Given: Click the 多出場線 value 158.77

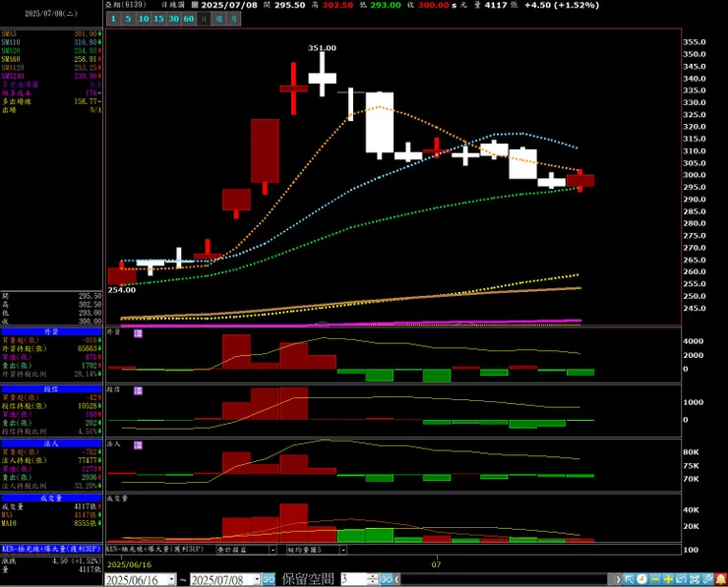Looking at the screenshot, I should point(86,101).
